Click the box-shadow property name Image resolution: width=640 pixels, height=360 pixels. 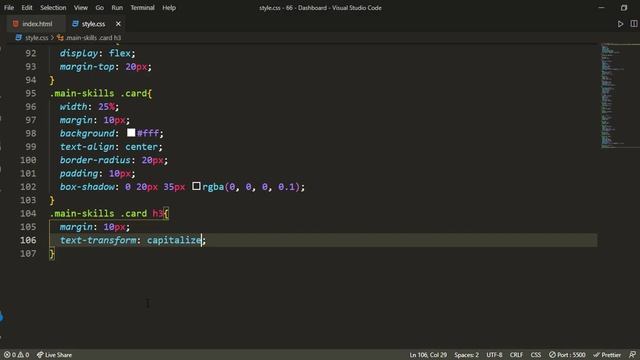(87, 187)
